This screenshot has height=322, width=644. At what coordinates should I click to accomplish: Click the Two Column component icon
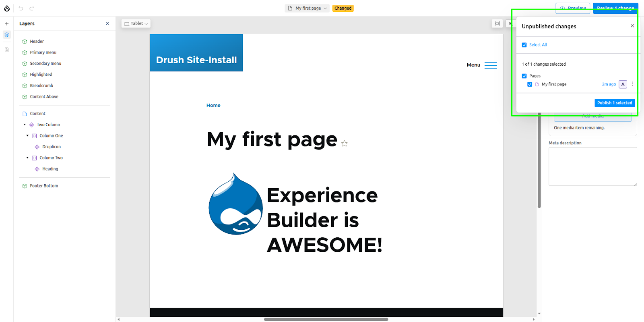pyautogui.click(x=32, y=125)
